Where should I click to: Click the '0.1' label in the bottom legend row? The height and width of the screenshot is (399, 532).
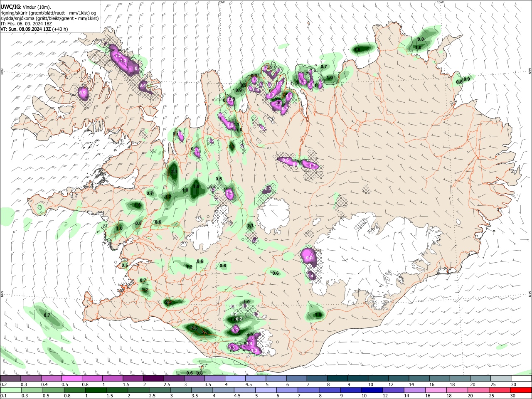coord(3,396)
